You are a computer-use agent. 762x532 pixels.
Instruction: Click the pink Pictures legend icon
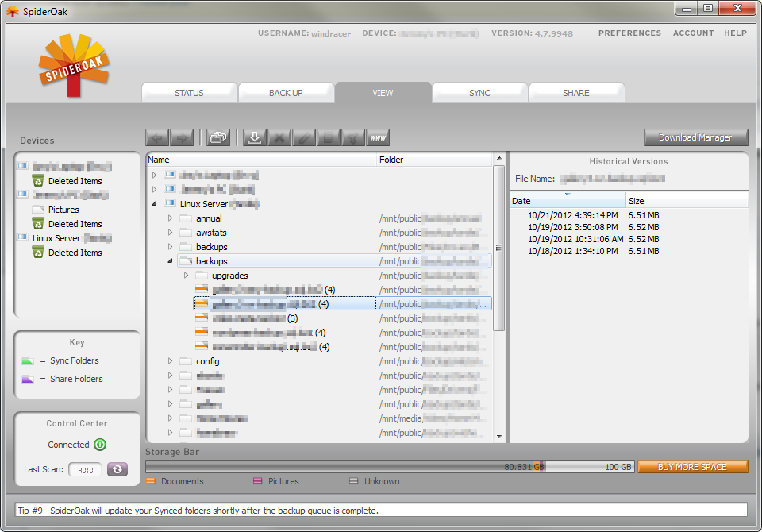(x=257, y=481)
